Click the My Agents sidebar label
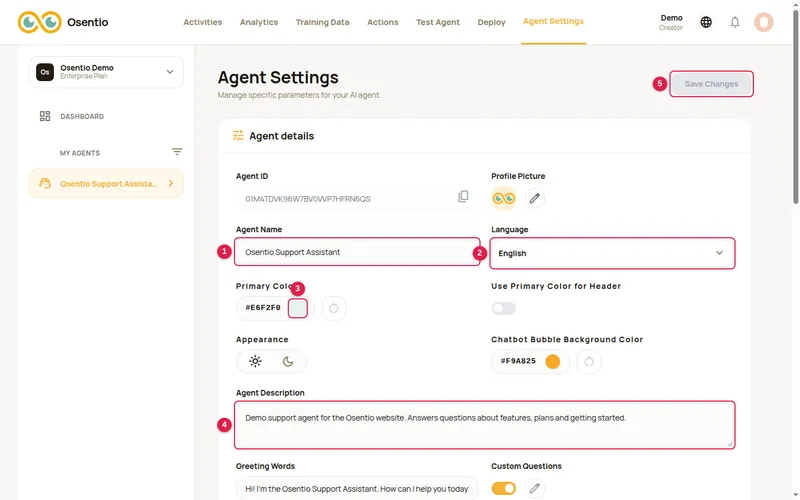Viewport: 800px width, 500px height. click(x=80, y=153)
